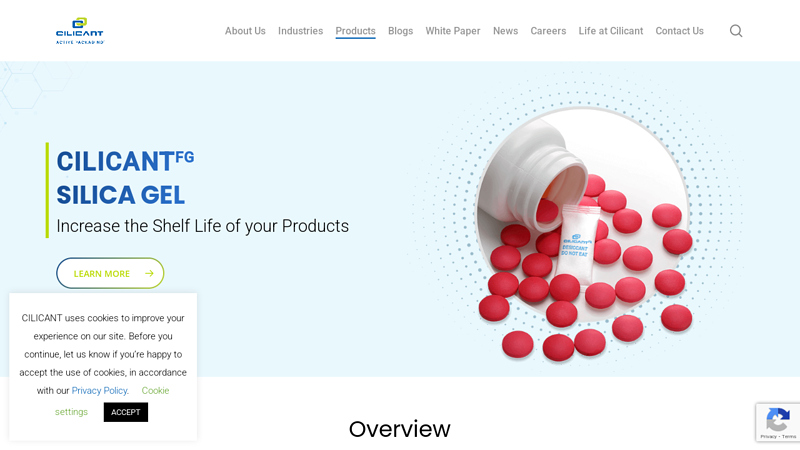Open the News page

(506, 31)
